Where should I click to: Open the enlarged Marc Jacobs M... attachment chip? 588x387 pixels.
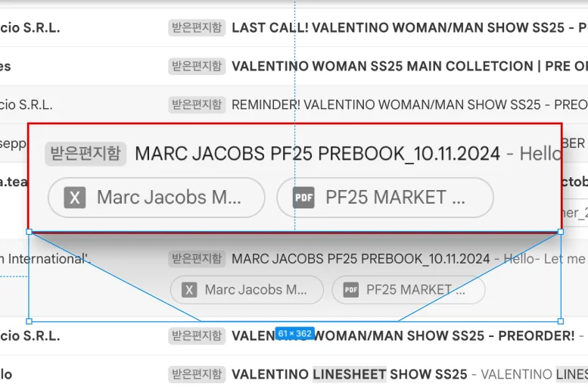pos(168,198)
